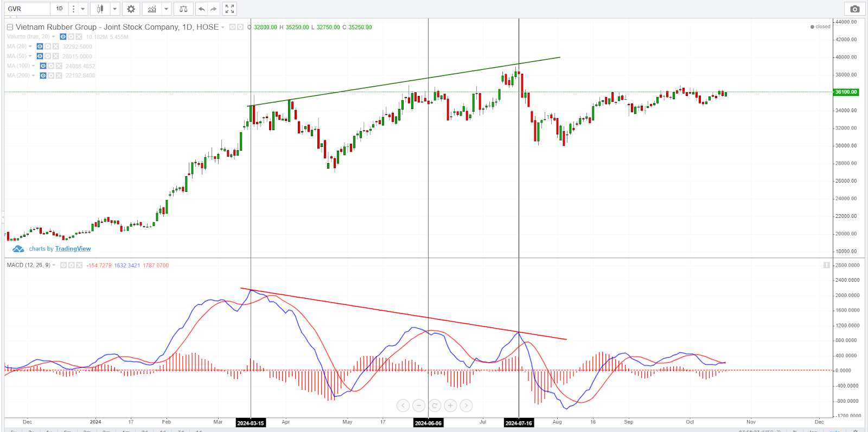The width and height of the screenshot is (868, 432).
Task: Click the 2024-07-16 date marker
Action: coord(519,423)
